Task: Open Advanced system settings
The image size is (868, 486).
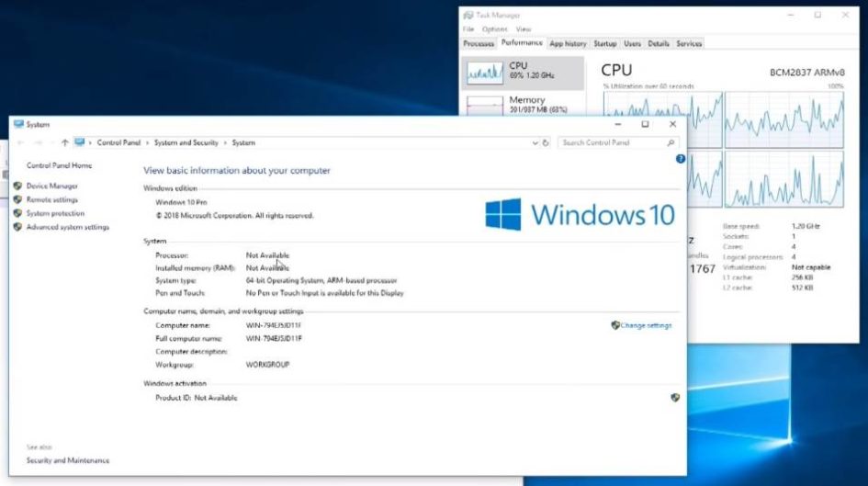Action: tap(67, 227)
